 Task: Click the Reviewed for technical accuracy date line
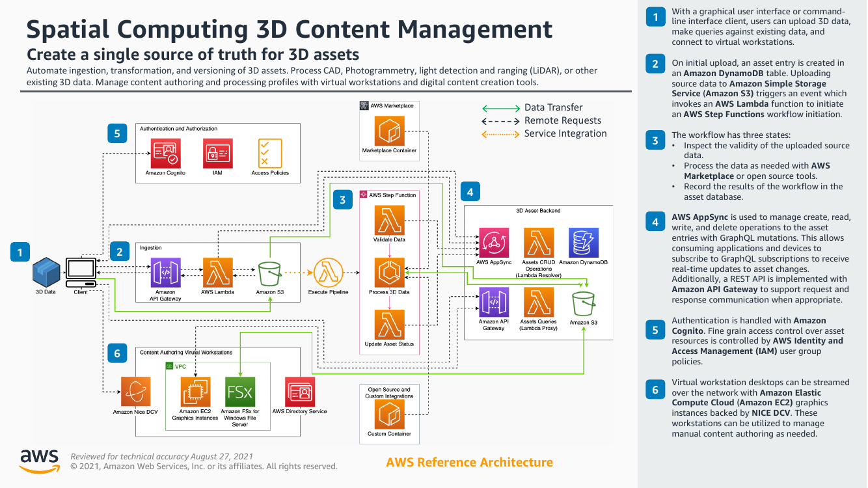(161, 457)
